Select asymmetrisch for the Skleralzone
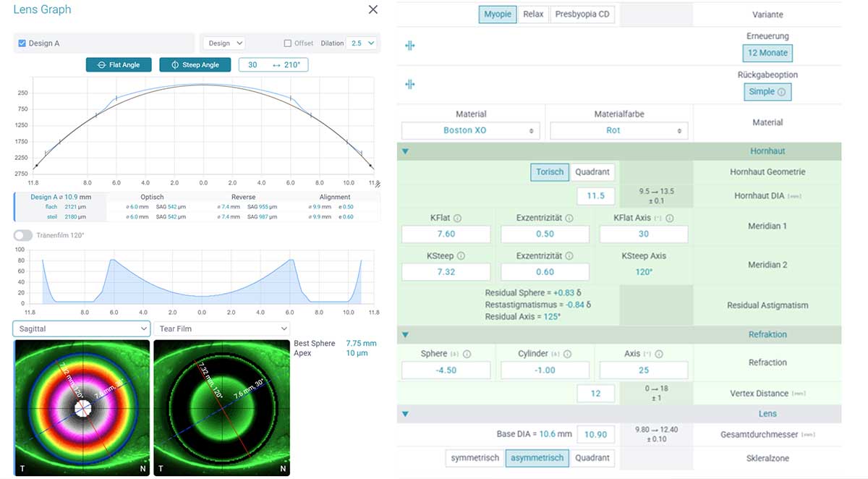 click(x=537, y=458)
